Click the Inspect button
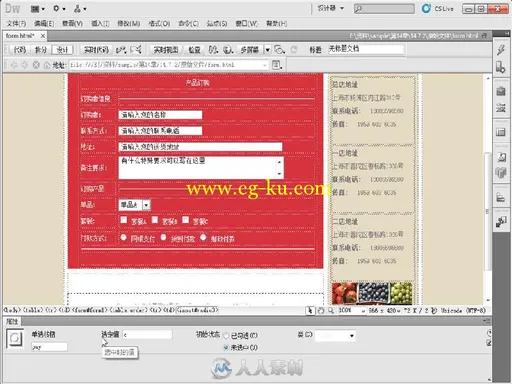This screenshot has width=512, height=384. pyautogui.click(x=194, y=50)
